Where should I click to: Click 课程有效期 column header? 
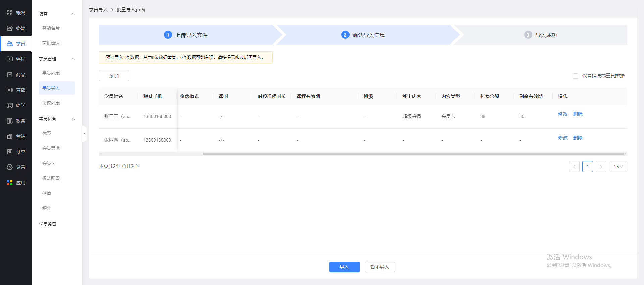308,96
